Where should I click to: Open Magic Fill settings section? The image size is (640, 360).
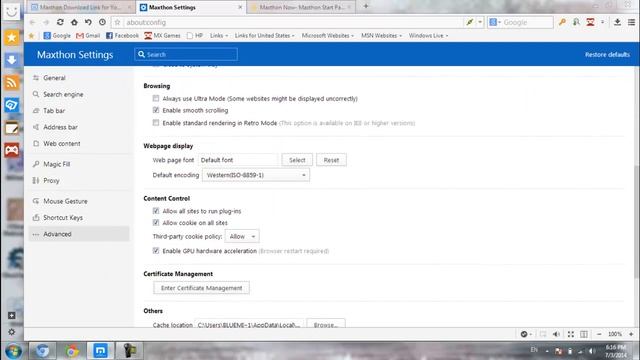[79, 164]
